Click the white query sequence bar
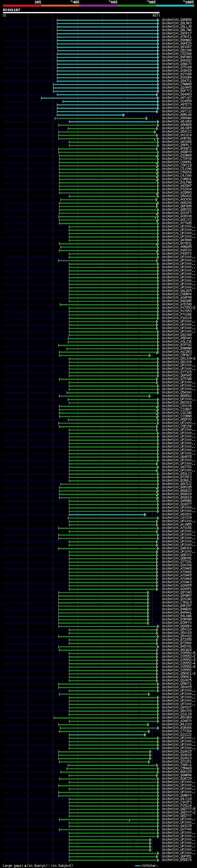The width and height of the screenshot is (197, 868). 81,13
